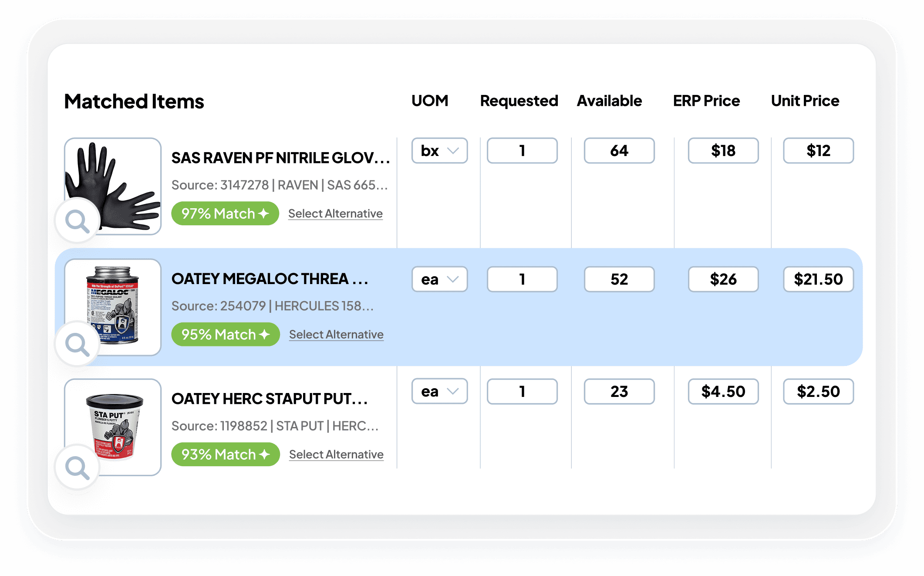Viewport: 924px width, 576px height.
Task: Select Alternative for Oatey Megaloc item
Action: [x=336, y=335]
